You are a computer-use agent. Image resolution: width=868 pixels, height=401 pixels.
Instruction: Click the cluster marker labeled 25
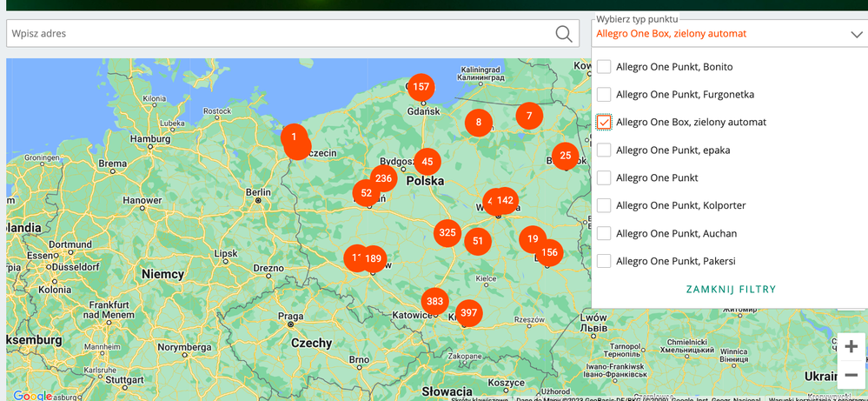point(565,155)
